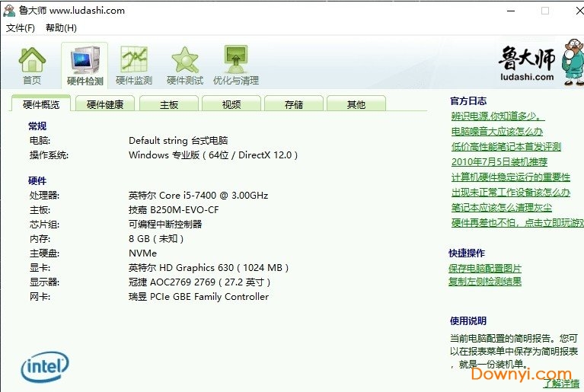The image size is (584, 392).
Task: Select the main disk value NVMe
Action: pyautogui.click(x=142, y=253)
